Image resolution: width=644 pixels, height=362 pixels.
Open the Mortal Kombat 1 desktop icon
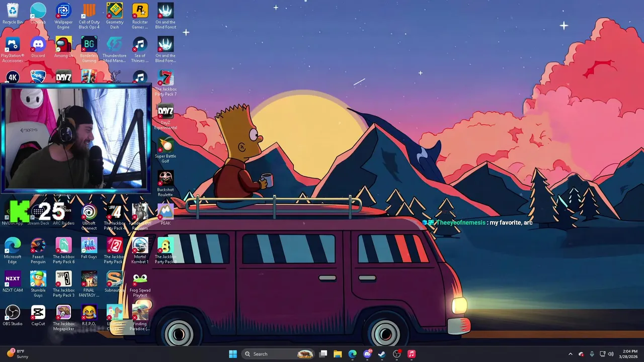140,251
